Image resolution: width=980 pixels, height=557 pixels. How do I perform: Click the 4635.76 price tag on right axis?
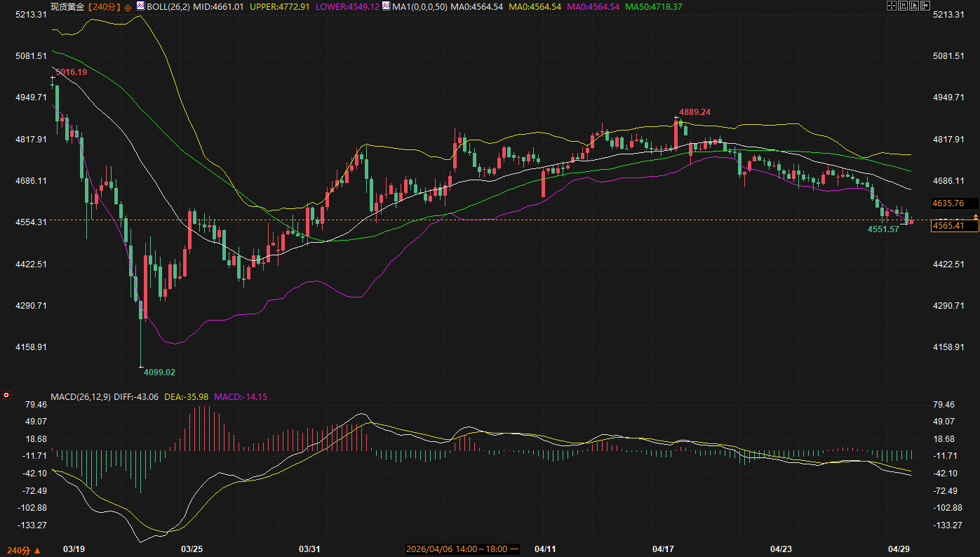(948, 203)
